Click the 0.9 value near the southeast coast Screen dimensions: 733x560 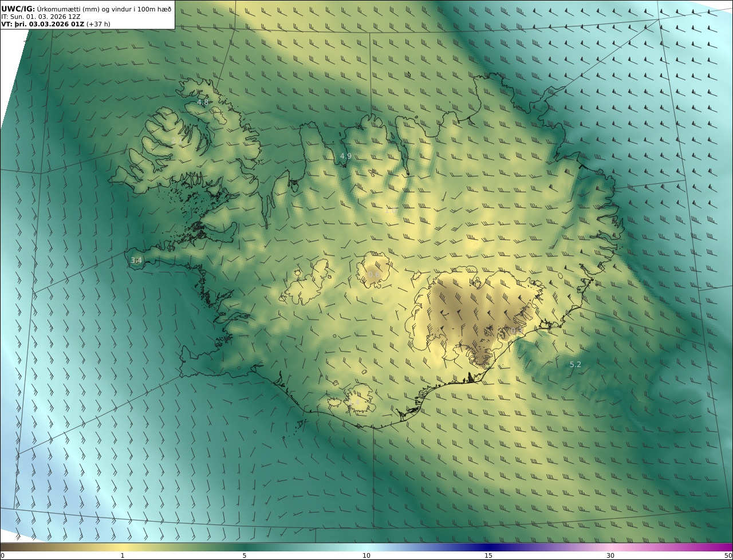517,331
